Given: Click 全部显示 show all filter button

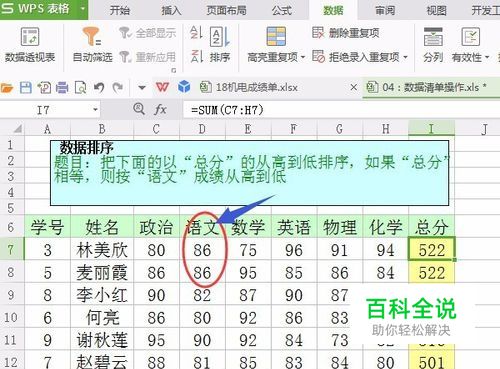Looking at the screenshot, I should (148, 33).
